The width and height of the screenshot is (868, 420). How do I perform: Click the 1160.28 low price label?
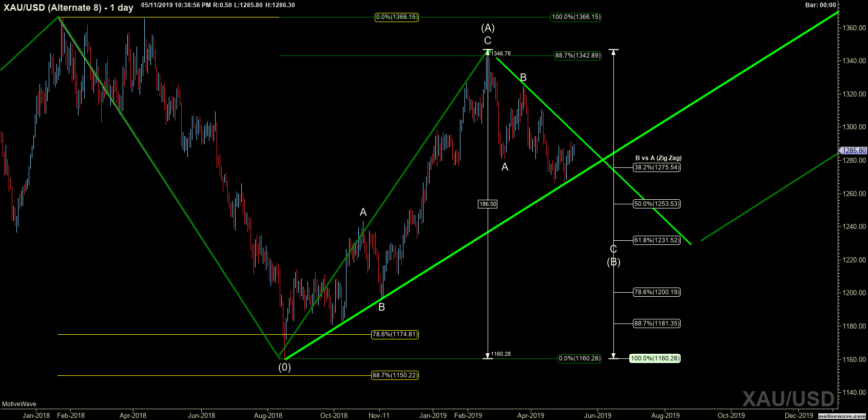(500, 354)
